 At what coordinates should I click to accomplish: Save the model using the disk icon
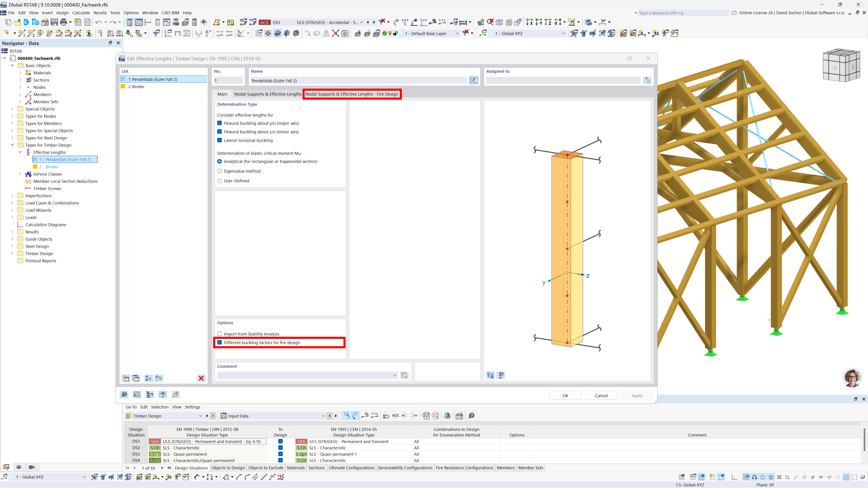[54, 22]
